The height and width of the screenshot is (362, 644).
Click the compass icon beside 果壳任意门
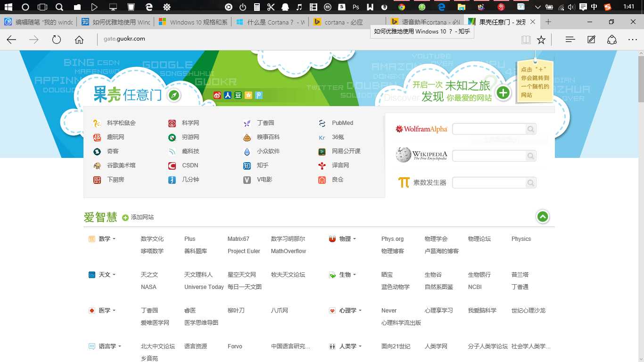pyautogui.click(x=174, y=95)
